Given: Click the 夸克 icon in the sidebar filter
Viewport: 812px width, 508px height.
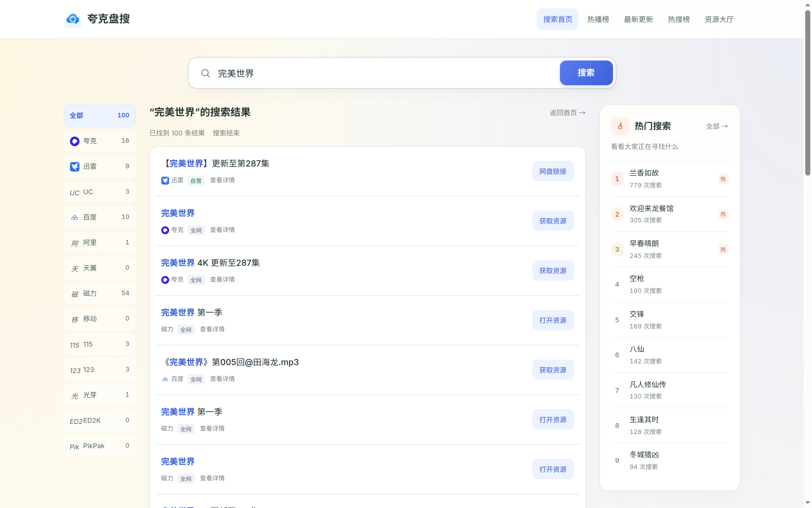Looking at the screenshot, I should pyautogui.click(x=74, y=141).
